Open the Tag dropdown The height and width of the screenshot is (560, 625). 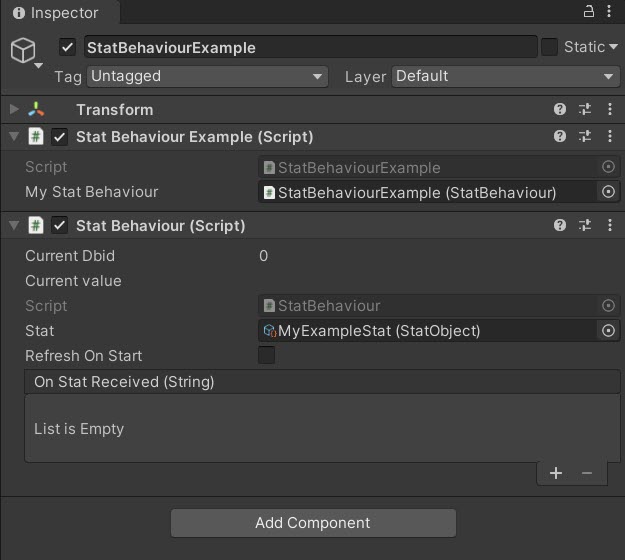coord(207,76)
